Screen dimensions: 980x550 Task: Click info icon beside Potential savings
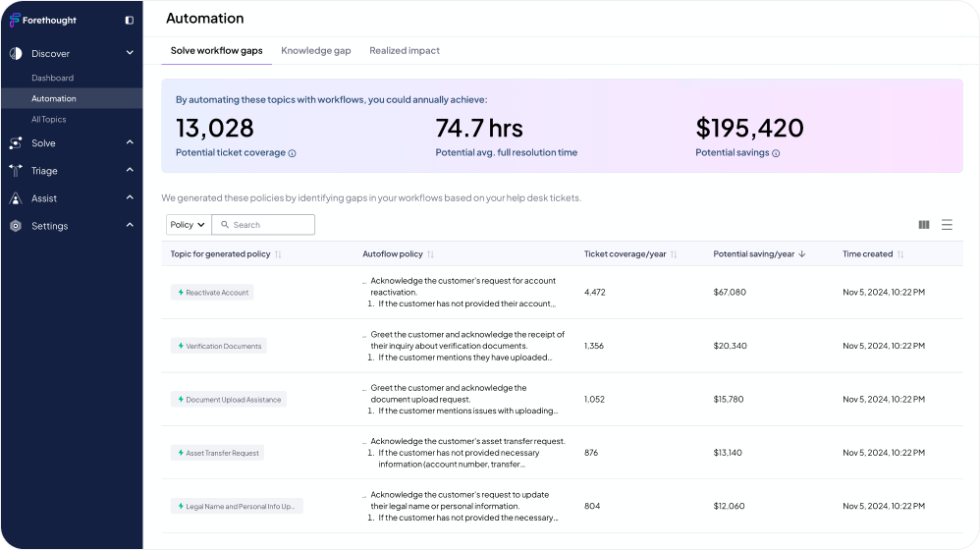[x=776, y=153]
